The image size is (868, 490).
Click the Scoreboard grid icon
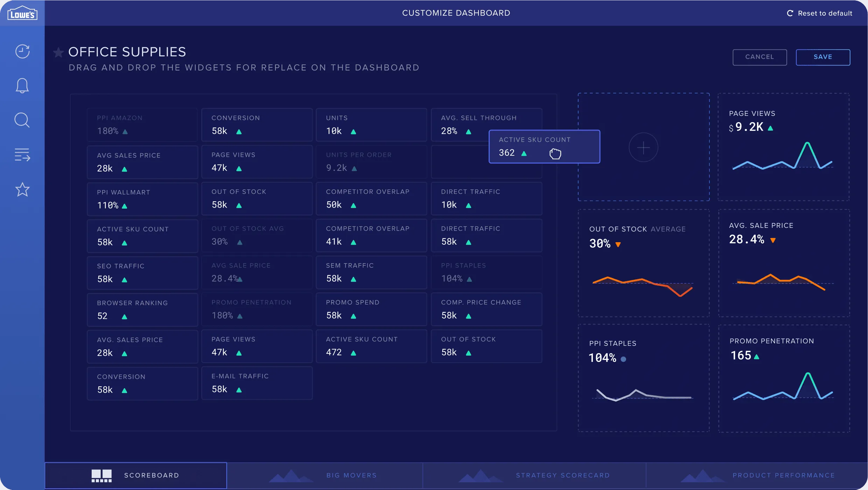[101, 476]
